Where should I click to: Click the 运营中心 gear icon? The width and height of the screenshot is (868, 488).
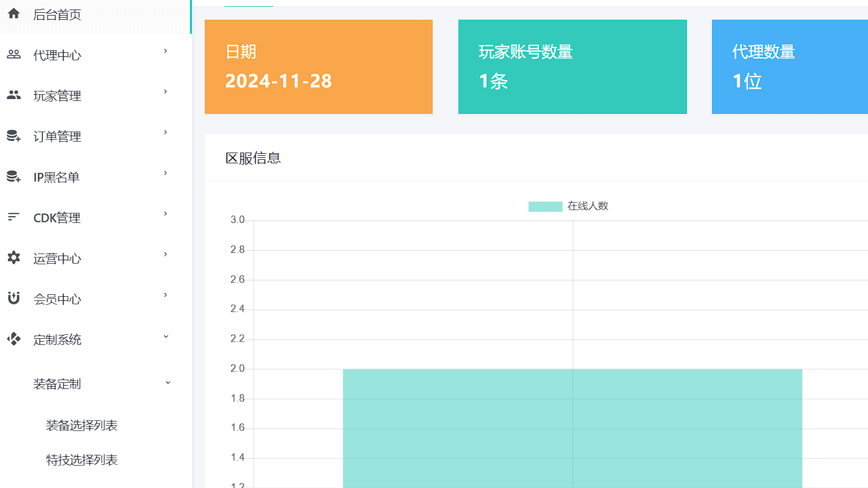[14, 258]
